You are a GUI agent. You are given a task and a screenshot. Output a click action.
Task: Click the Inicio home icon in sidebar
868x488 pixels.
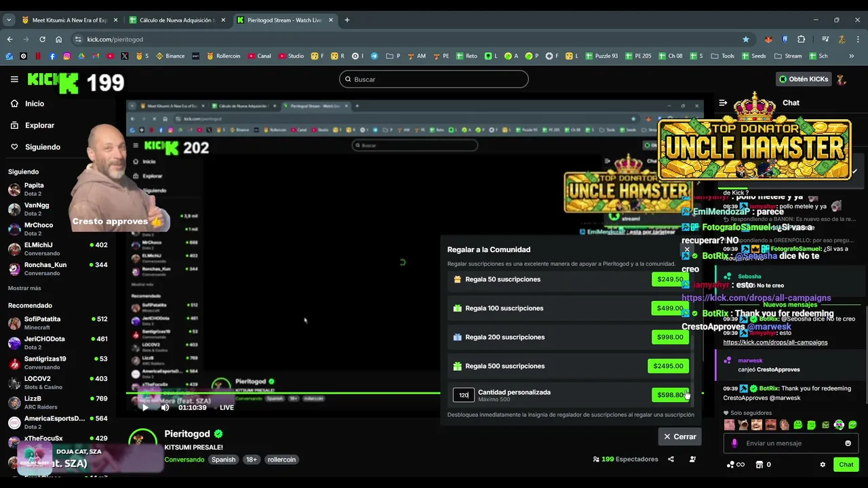[14, 104]
